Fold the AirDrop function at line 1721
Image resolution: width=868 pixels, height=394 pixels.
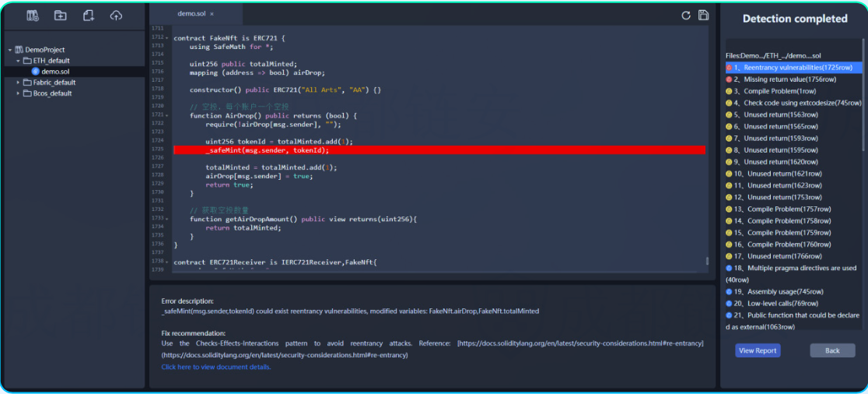pyautogui.click(x=167, y=114)
